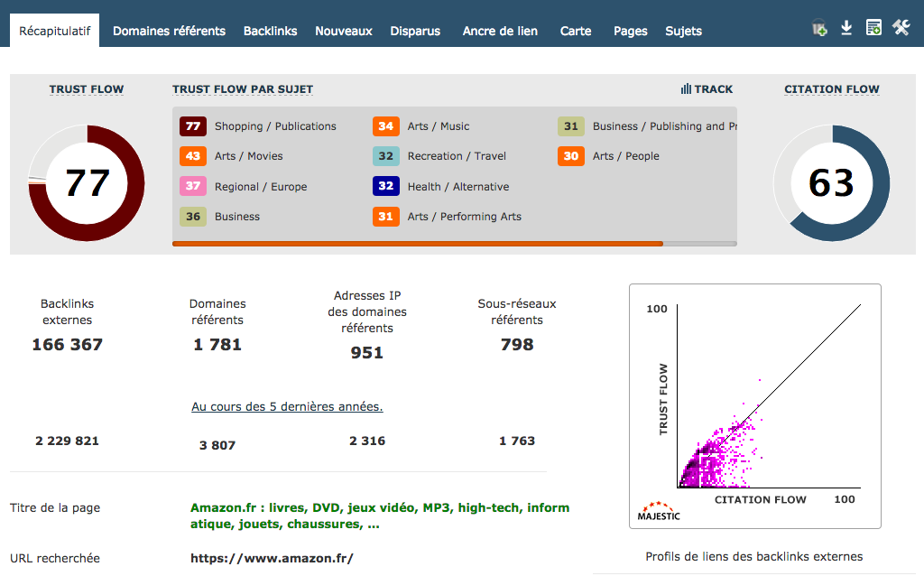Click the 36 Business swatch
This screenshot has width=924, height=576.
coord(193,217)
